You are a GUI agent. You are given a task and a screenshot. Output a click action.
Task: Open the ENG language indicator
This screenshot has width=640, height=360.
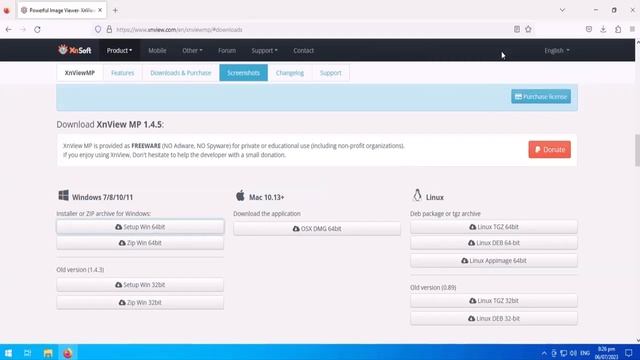pos(585,353)
